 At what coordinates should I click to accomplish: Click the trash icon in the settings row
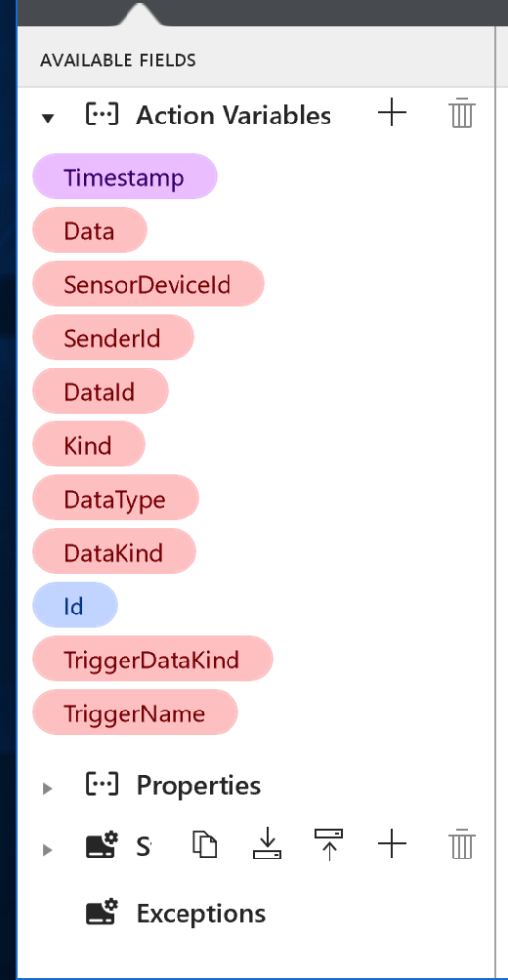[462, 845]
